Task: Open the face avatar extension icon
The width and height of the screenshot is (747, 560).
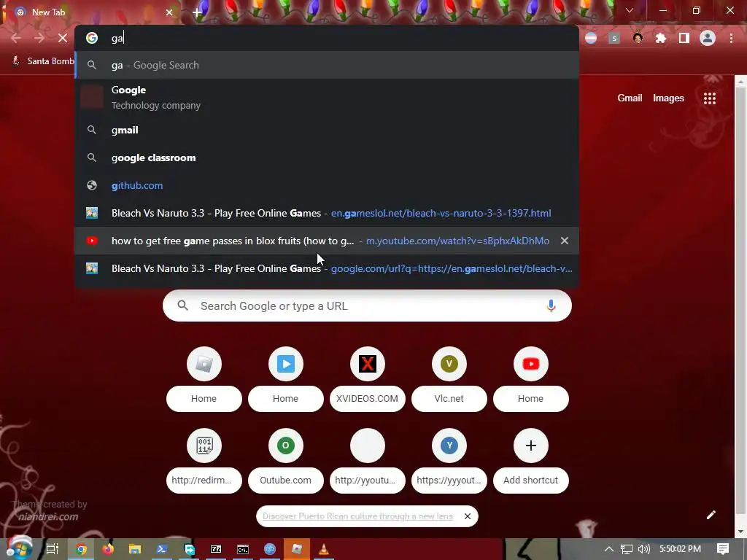Action: tap(638, 38)
